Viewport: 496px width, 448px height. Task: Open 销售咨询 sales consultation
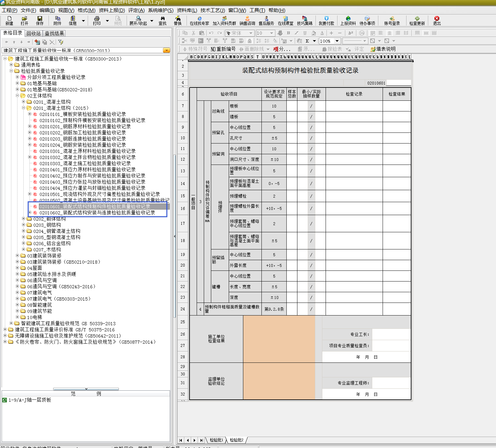[x=247, y=20]
